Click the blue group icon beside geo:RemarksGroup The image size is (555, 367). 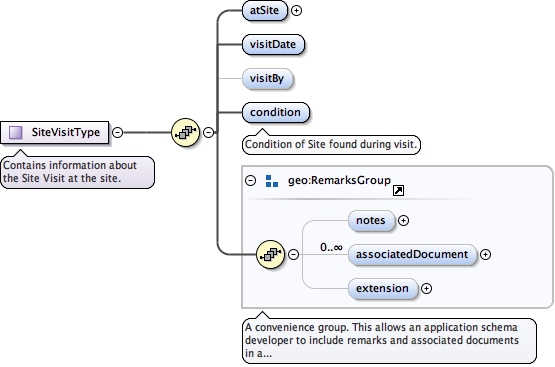point(271,181)
